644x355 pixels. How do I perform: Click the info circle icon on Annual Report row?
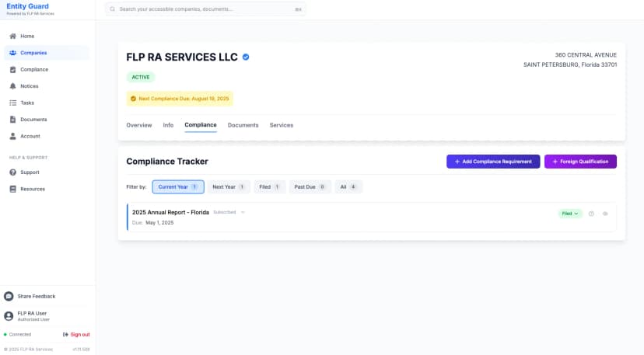(591, 214)
